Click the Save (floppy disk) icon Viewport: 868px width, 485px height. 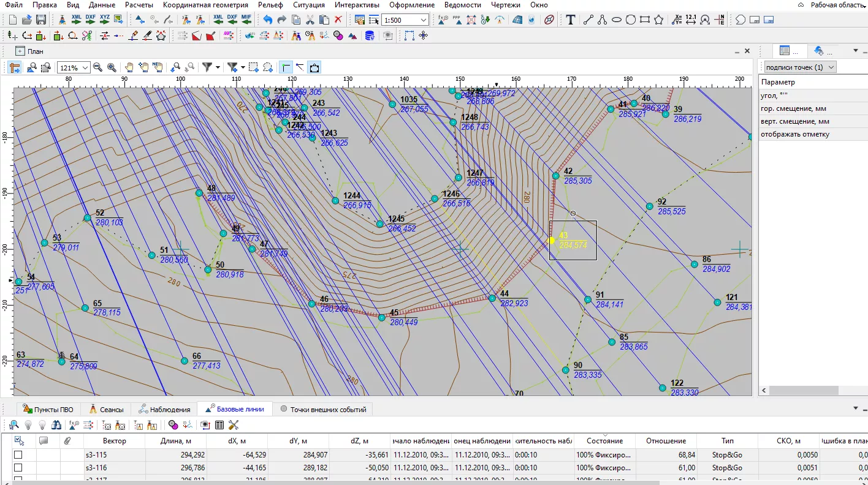click(42, 20)
